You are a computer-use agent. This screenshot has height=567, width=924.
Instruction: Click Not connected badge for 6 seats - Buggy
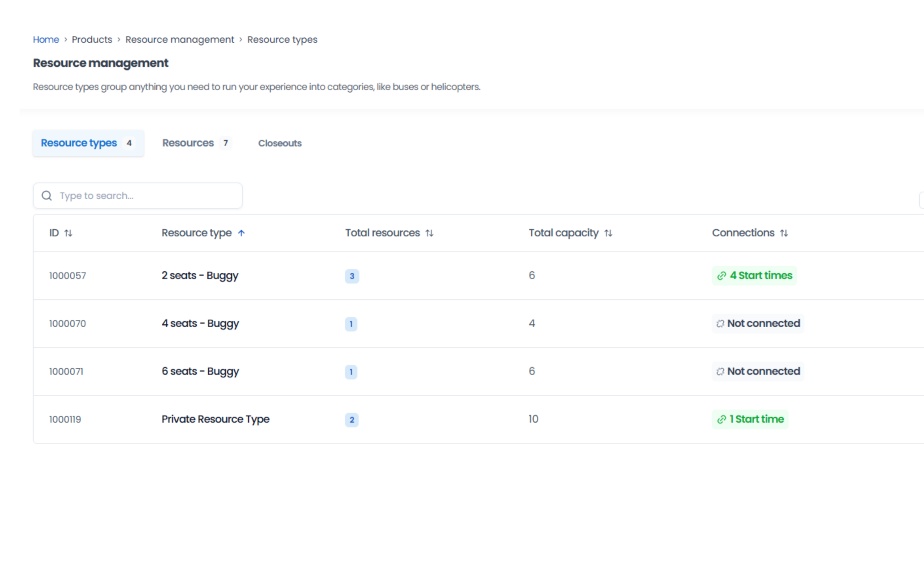[x=758, y=372]
